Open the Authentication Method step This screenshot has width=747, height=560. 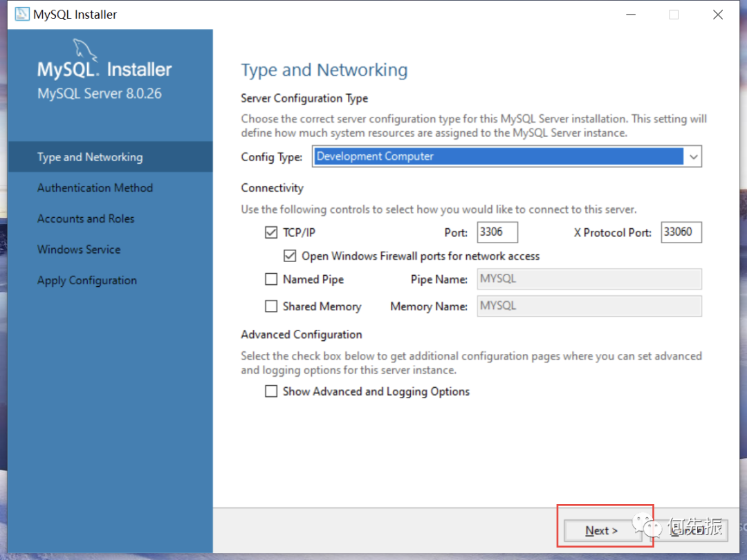click(95, 188)
